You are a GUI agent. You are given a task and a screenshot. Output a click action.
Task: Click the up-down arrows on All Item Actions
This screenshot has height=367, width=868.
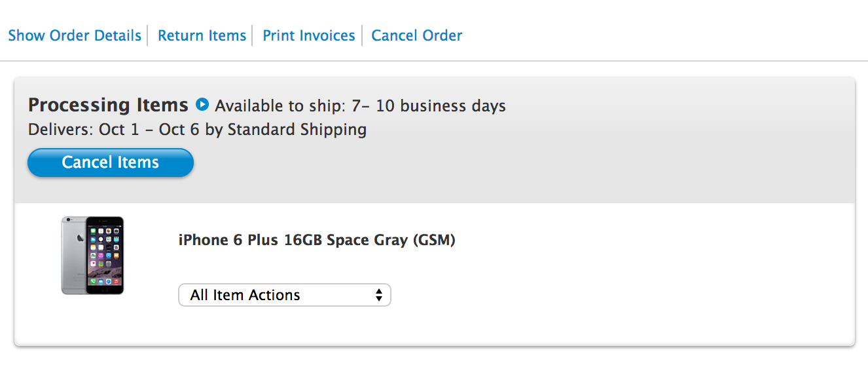click(x=379, y=295)
